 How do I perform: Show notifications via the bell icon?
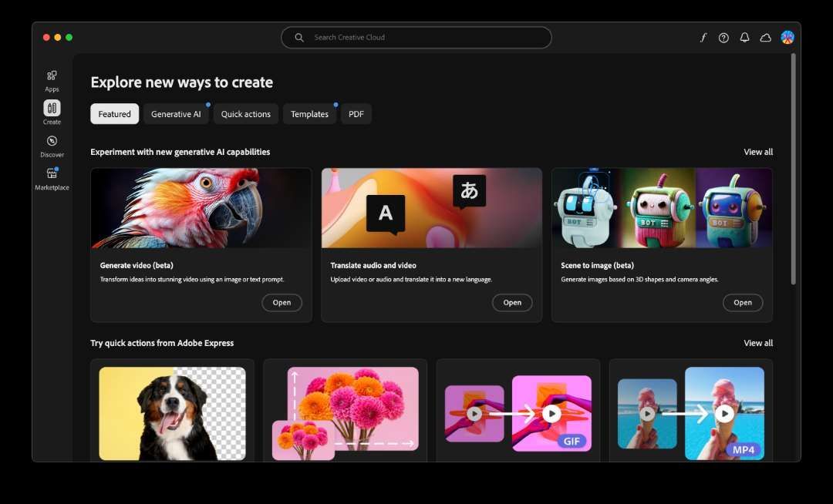click(x=744, y=38)
